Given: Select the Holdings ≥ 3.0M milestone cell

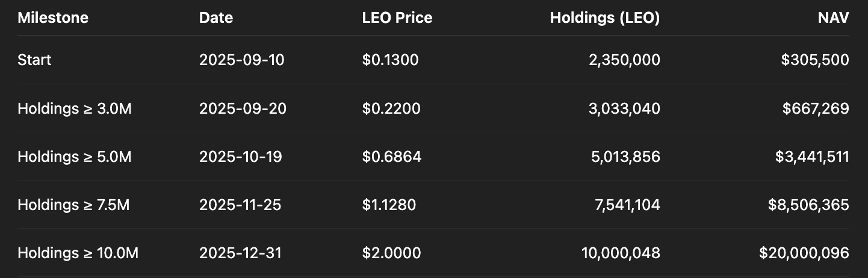Looking at the screenshot, I should 75,109.
